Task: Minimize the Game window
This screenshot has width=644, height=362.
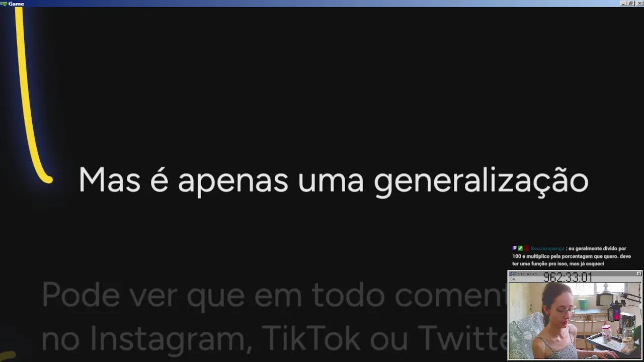Action: tap(623, 4)
